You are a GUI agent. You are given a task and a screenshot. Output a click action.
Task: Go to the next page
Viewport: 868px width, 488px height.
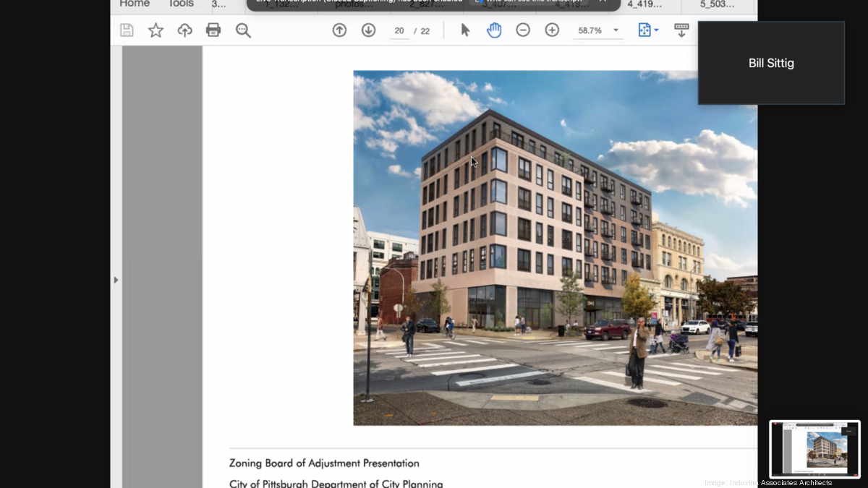click(368, 30)
